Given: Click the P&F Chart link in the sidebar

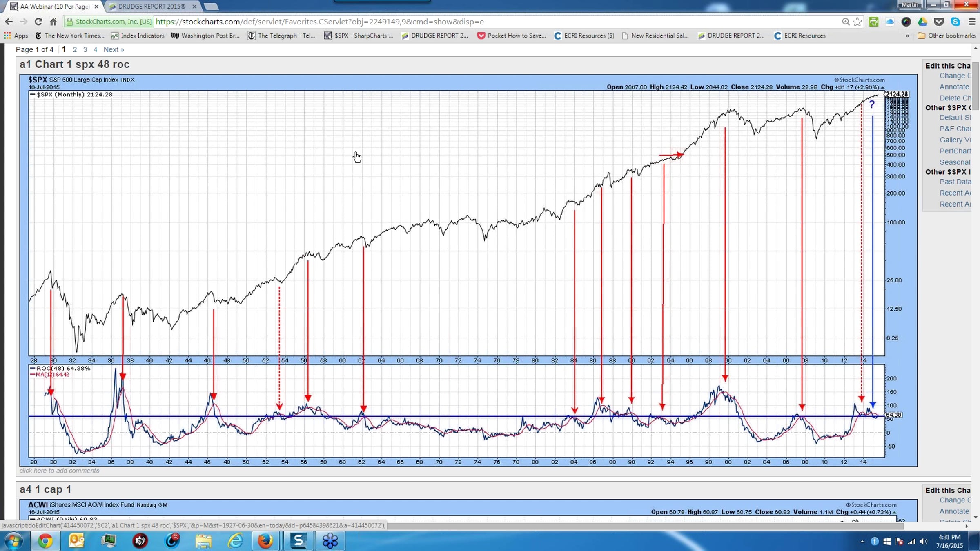Looking at the screenshot, I should pos(955,129).
